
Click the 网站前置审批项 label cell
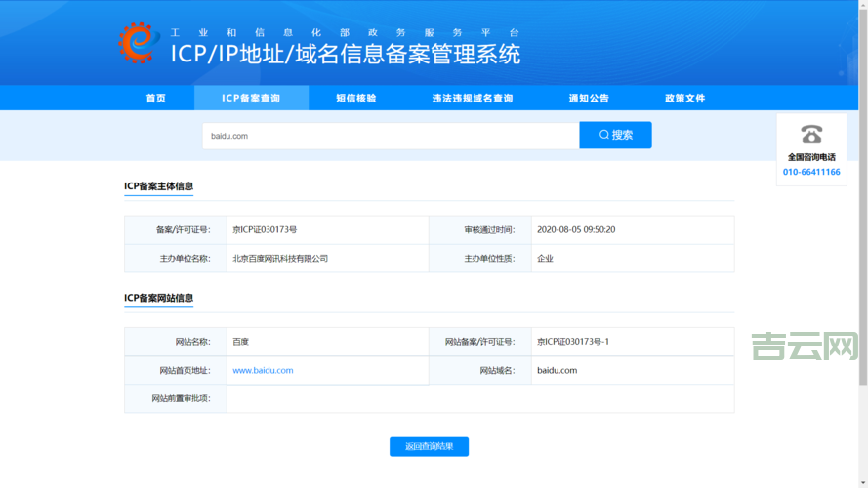point(176,398)
